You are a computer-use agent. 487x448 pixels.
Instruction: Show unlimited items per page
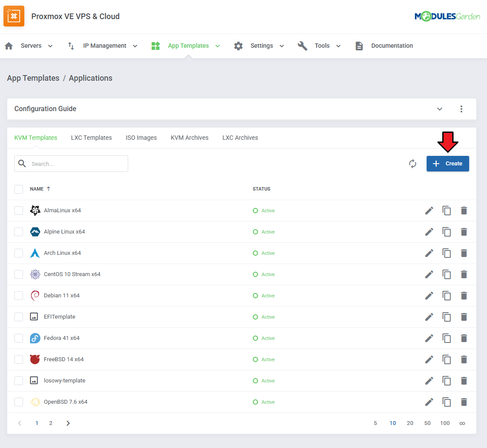pyautogui.click(x=462, y=423)
